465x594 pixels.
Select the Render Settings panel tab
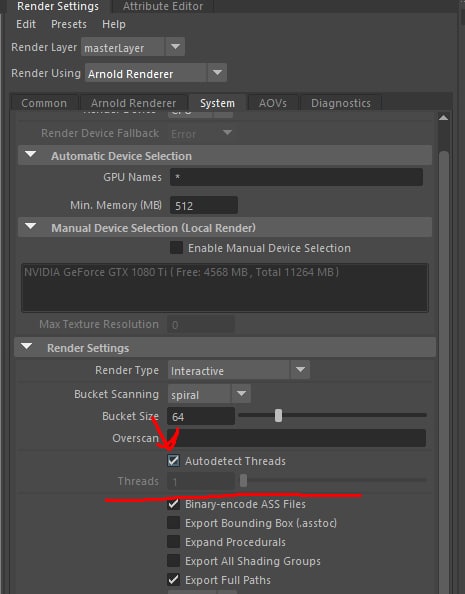click(x=58, y=6)
